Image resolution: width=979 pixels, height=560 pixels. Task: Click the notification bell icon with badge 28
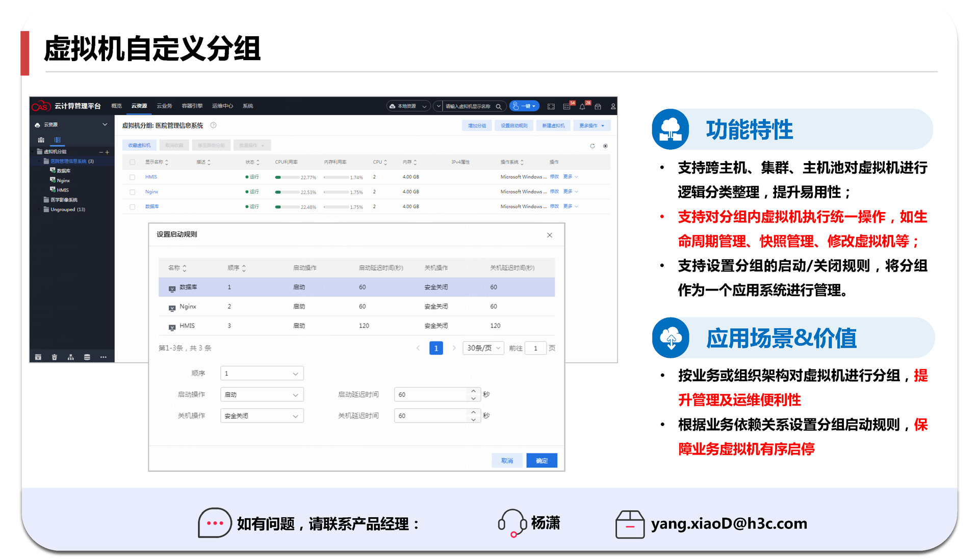(583, 106)
